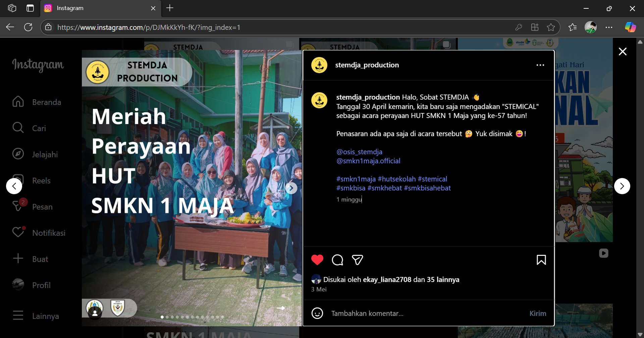
Task: Add page to favorites star
Action: click(551, 27)
